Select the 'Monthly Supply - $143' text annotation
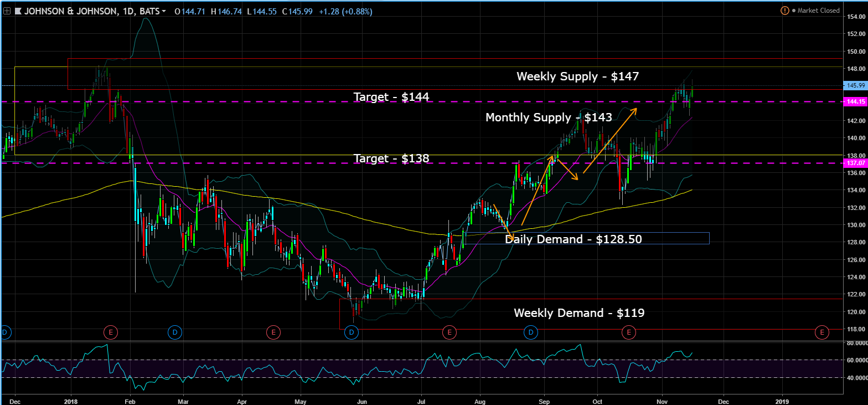868x405 pixels. pyautogui.click(x=549, y=117)
